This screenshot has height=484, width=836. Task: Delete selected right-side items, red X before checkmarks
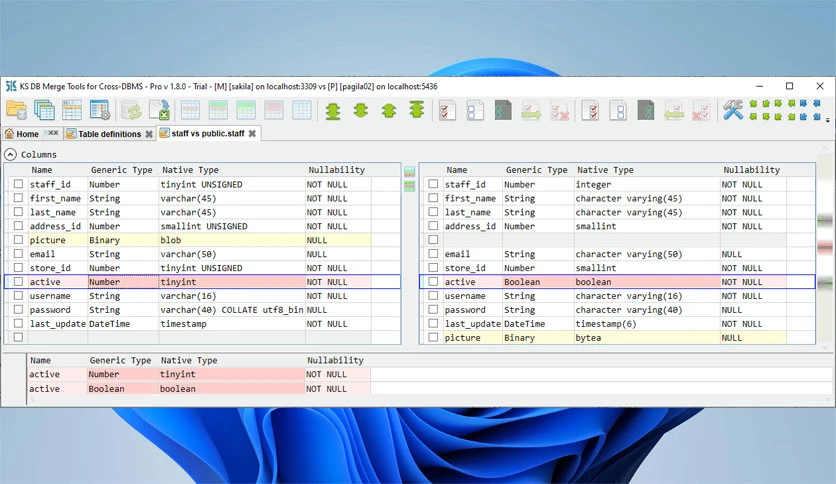(x=701, y=111)
